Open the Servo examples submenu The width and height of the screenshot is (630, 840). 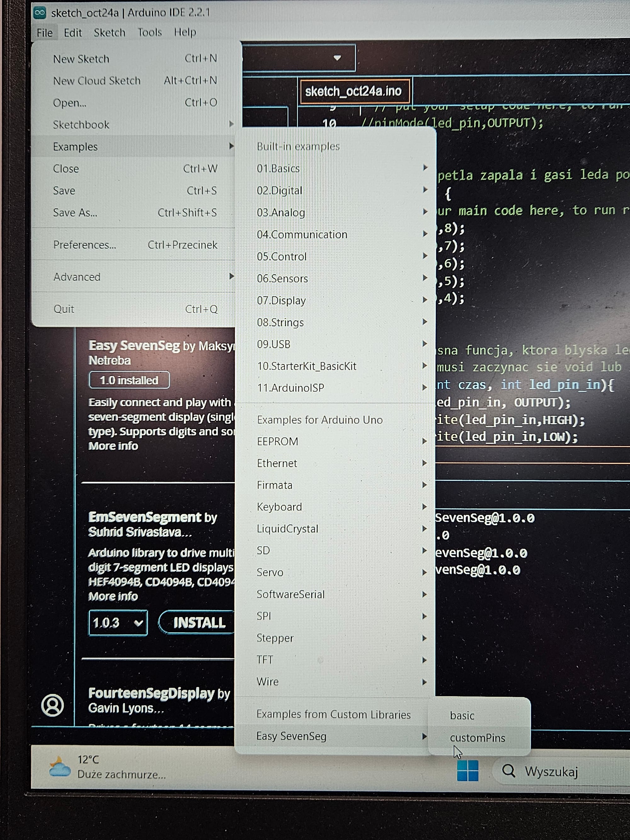pos(335,572)
